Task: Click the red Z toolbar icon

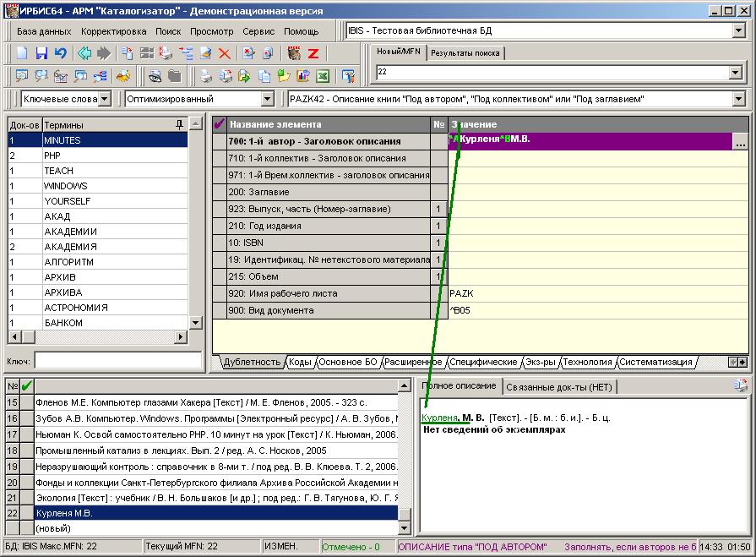Action: [x=313, y=53]
